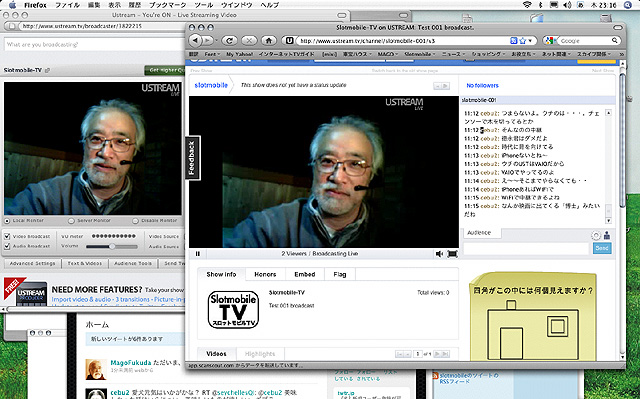This screenshot has height=399, width=640.
Task: Click the browser back arrow button
Action: click(x=196, y=40)
